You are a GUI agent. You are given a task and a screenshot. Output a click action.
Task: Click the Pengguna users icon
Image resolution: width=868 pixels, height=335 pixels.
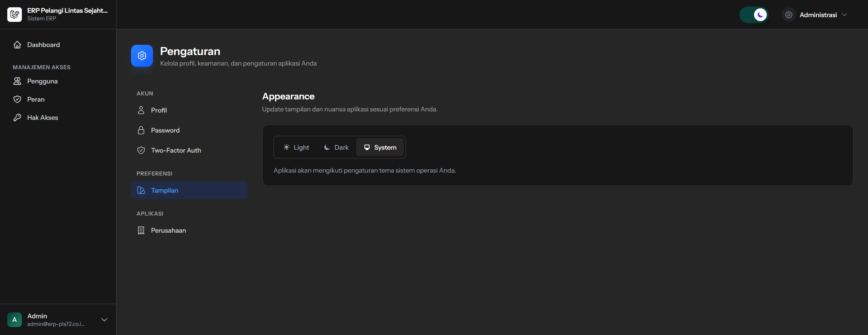(x=17, y=81)
